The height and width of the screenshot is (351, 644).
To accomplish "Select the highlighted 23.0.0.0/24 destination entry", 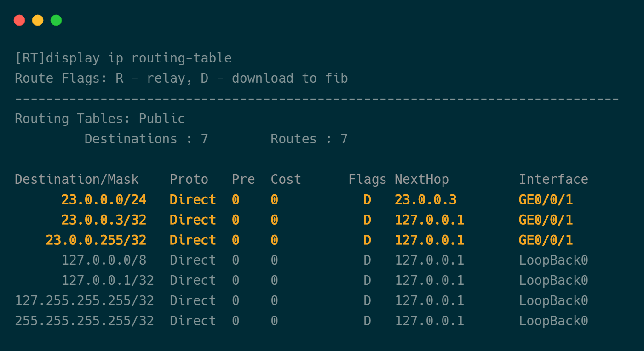I will tap(103, 200).
